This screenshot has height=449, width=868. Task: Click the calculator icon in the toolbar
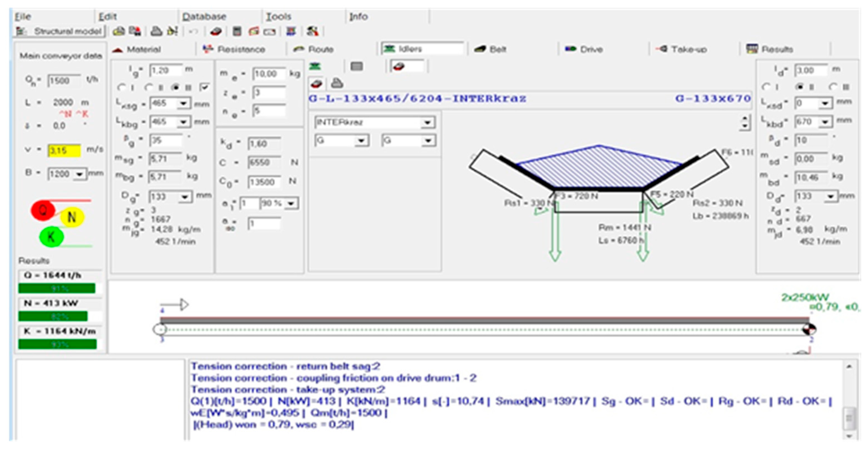coord(237,31)
